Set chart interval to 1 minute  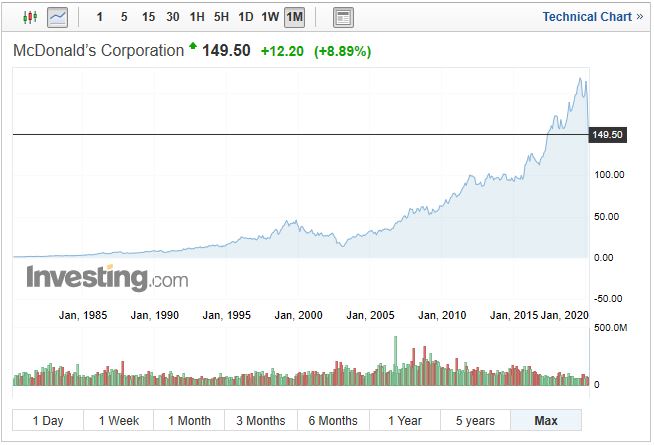pos(100,17)
